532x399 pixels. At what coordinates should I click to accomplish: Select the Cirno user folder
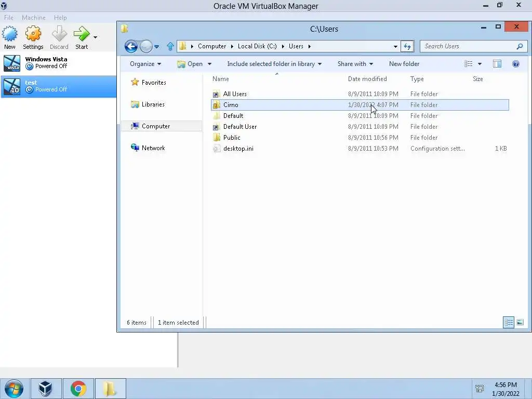[x=360, y=105]
